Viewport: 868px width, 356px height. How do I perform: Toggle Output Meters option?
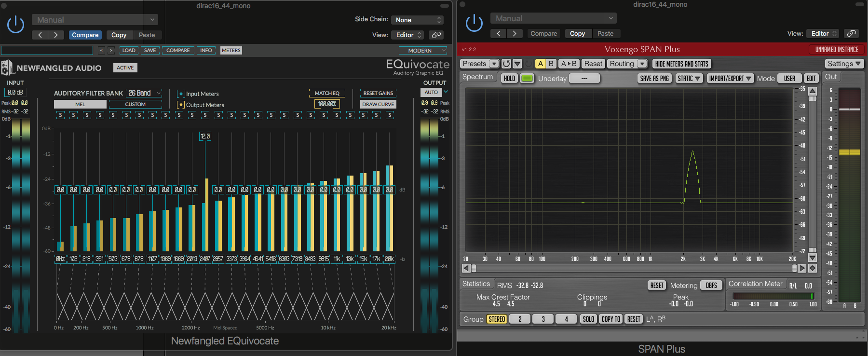coord(181,105)
